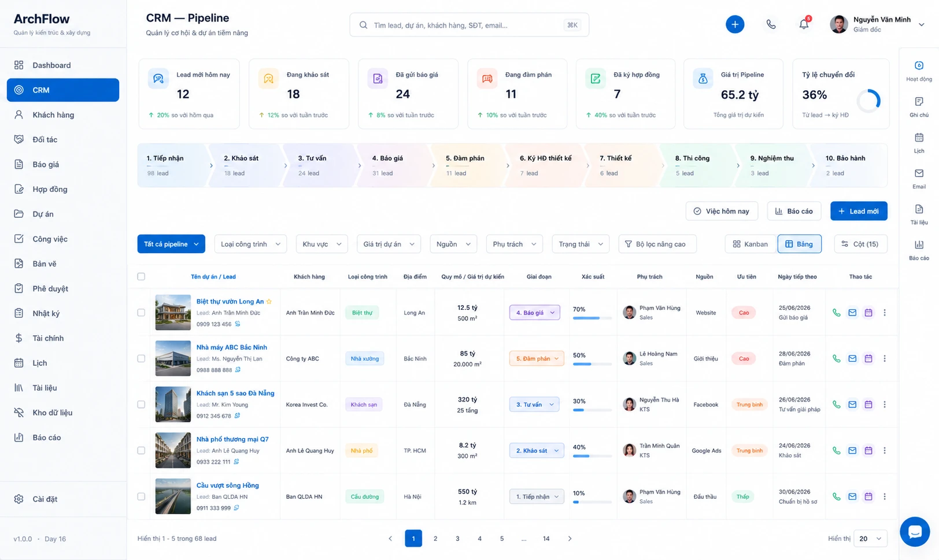Image resolution: width=939 pixels, height=560 pixels.
Task: Toggle star on Biệt thự vườn Long An
Action: click(x=269, y=302)
